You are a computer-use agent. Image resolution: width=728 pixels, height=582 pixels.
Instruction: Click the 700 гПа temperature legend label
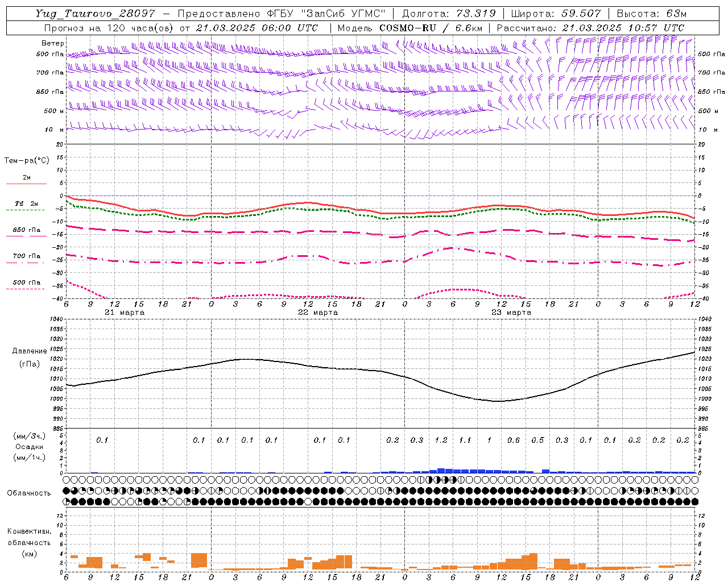(27, 256)
